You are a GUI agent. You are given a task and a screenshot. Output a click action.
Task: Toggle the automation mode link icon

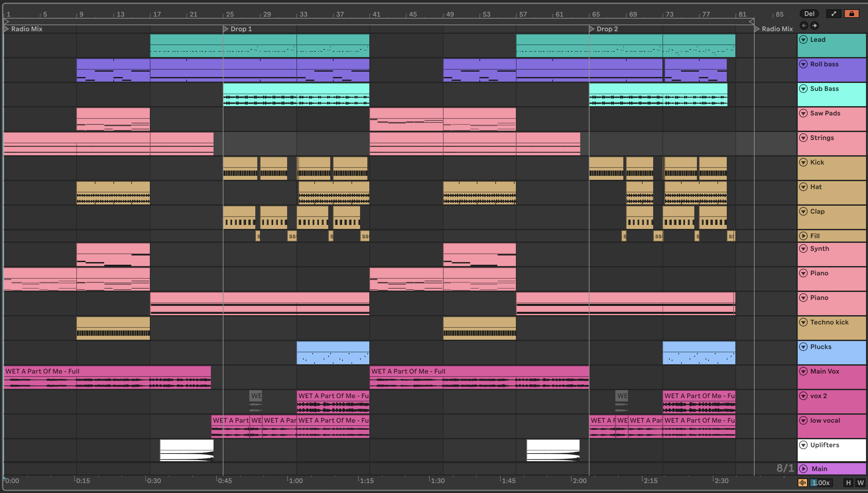[834, 14]
